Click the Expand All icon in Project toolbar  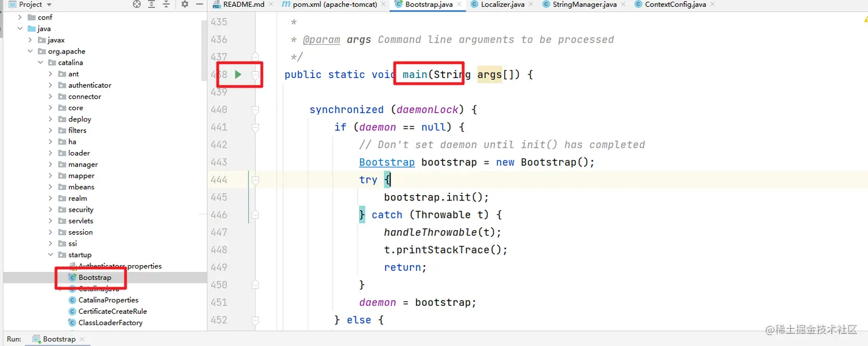click(152, 4)
